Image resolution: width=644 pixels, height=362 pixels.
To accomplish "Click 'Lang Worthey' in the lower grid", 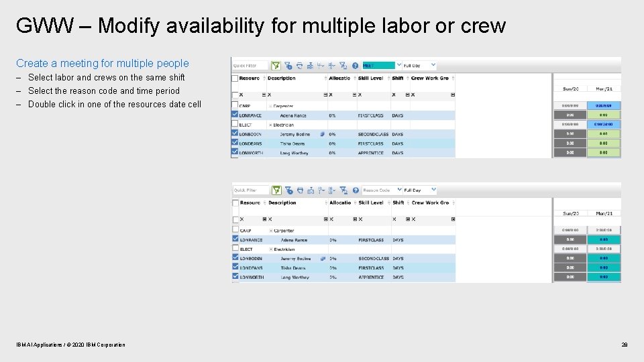I will (x=295, y=278).
